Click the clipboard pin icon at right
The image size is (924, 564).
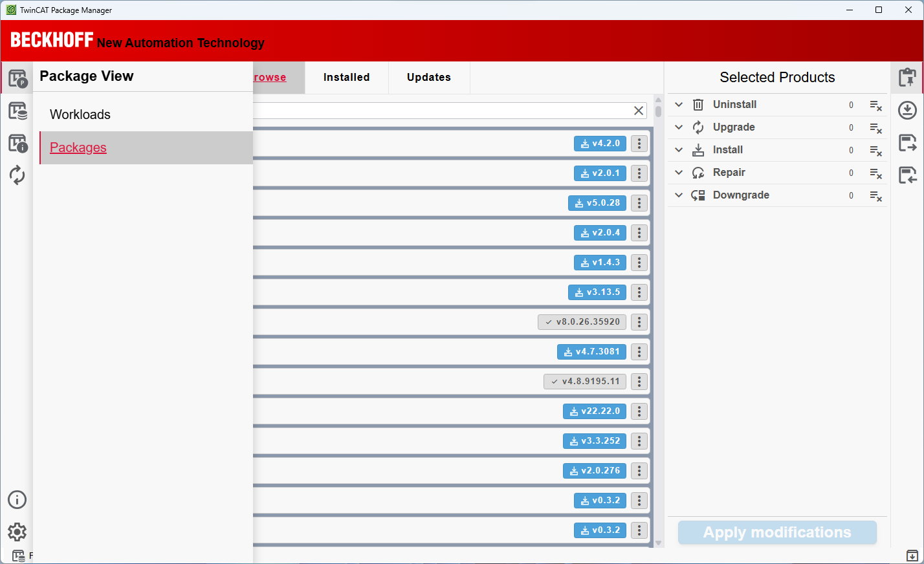click(907, 78)
